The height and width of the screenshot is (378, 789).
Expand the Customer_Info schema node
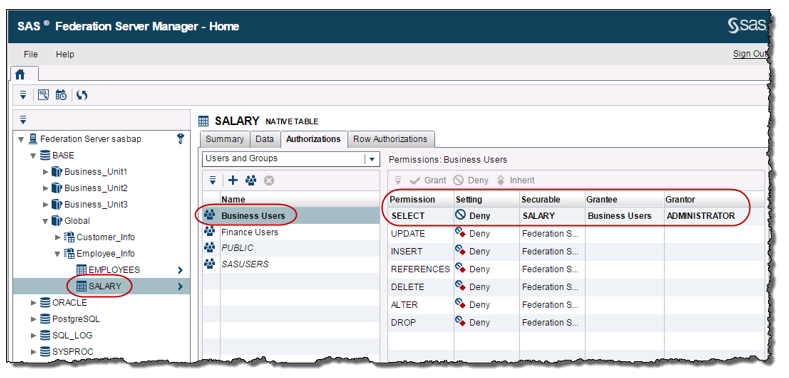[58, 237]
